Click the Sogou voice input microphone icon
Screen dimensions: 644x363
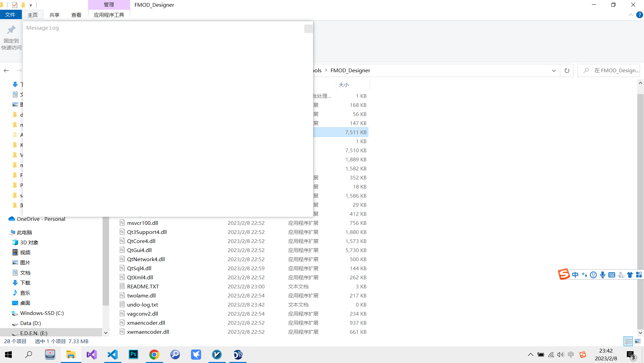603,275
